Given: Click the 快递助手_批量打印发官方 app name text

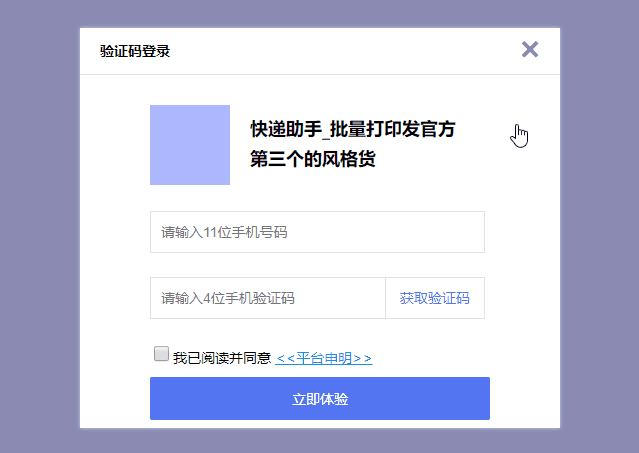Looking at the screenshot, I should click(x=353, y=129).
